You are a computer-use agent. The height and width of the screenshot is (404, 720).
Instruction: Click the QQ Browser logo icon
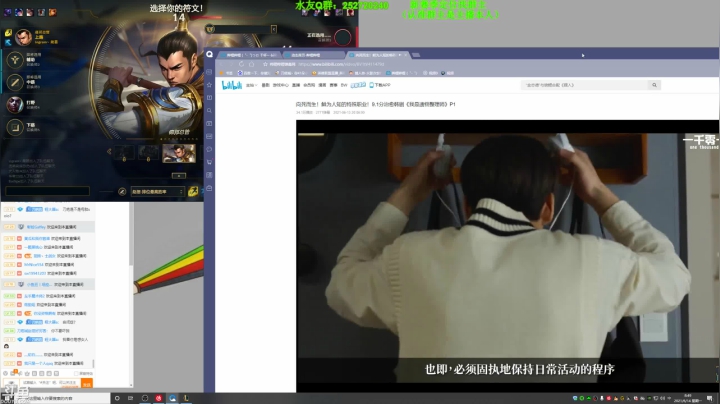(x=209, y=54)
